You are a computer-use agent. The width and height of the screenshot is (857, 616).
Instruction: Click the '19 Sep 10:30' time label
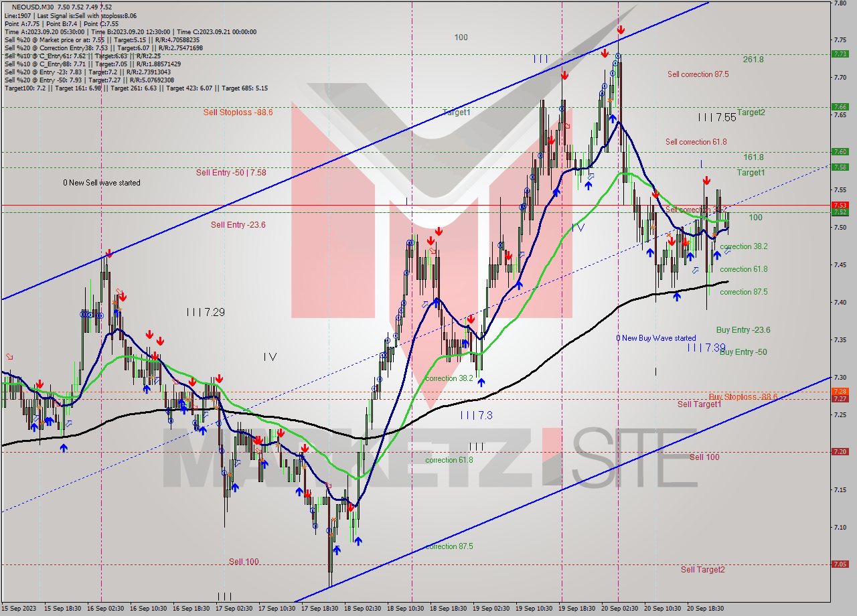pyautogui.click(x=534, y=609)
